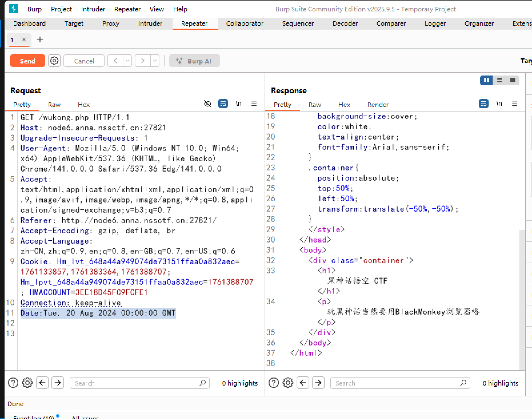Toggle show newline characters in Request
The image size is (532, 419).
click(239, 104)
